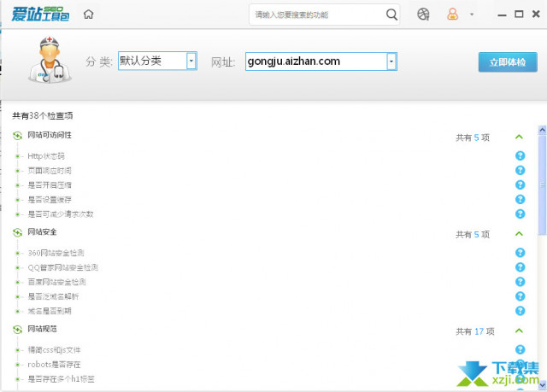The width and height of the screenshot is (547, 392).
Task: Open help for 域名是否到期
Action: pyautogui.click(x=520, y=311)
